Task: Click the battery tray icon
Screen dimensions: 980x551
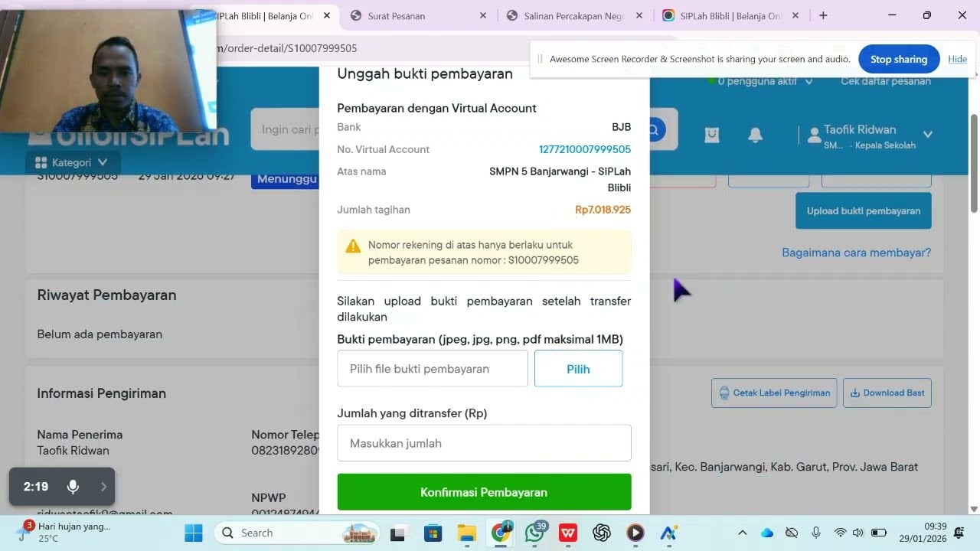Action: coord(879,533)
